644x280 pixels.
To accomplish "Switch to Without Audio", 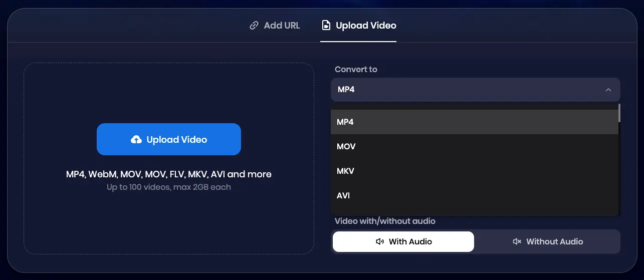I will click(547, 241).
